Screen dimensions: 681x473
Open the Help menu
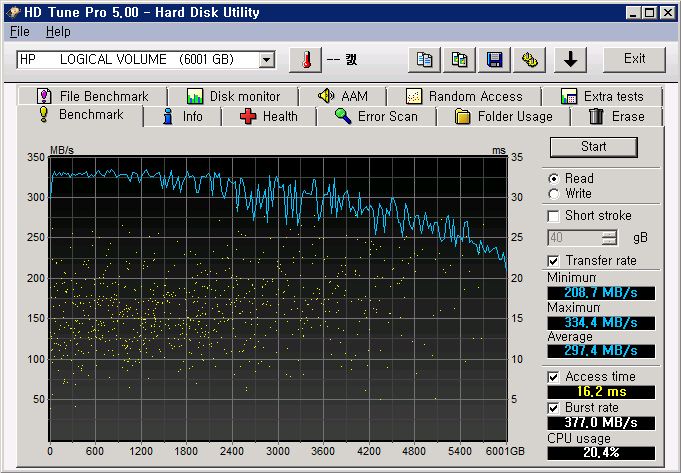(x=58, y=32)
